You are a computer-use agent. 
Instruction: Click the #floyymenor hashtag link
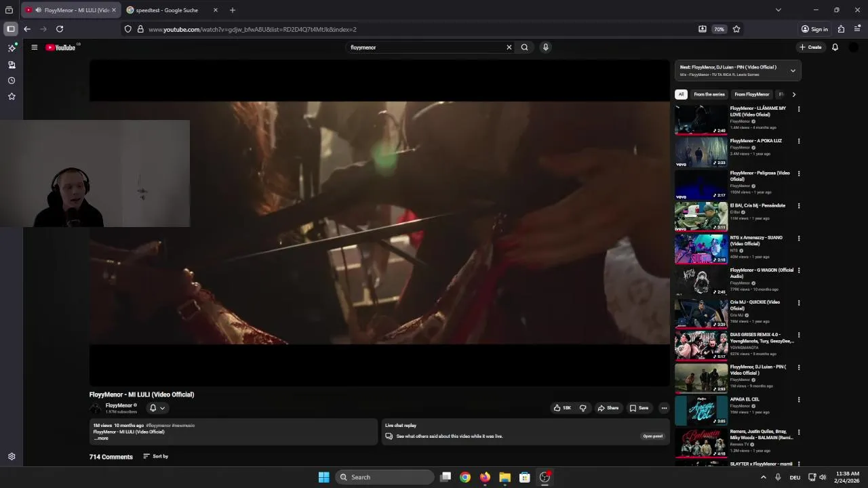pos(158,426)
